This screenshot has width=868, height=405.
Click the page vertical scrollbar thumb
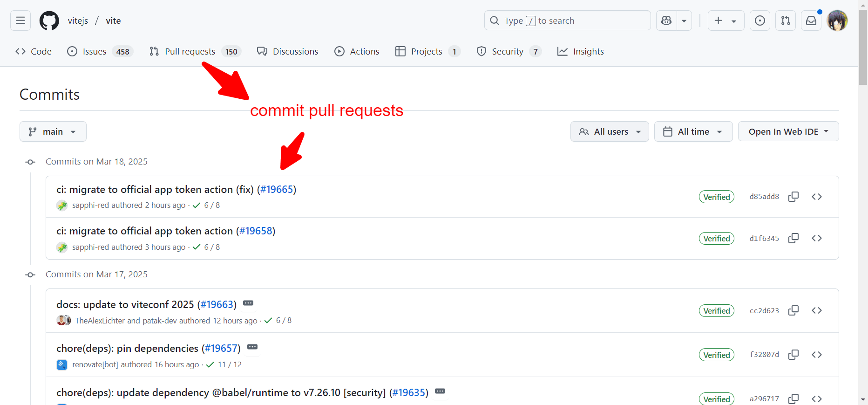(x=863, y=48)
